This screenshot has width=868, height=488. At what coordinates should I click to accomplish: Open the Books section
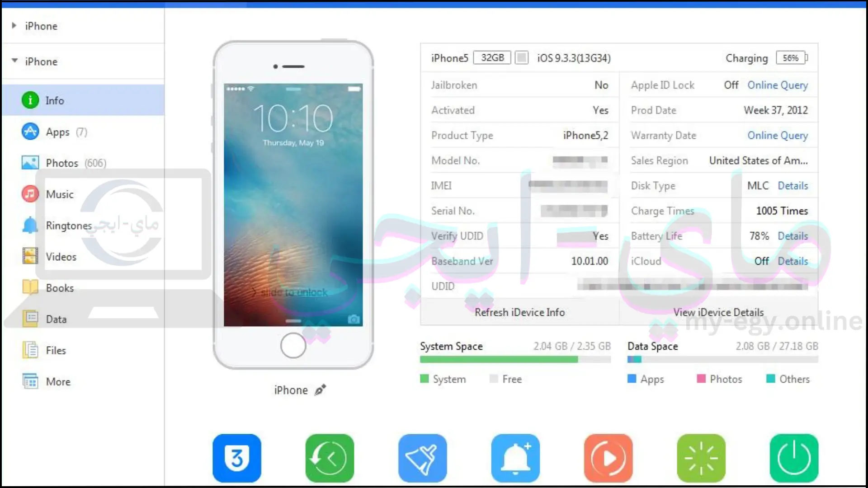[x=60, y=288]
